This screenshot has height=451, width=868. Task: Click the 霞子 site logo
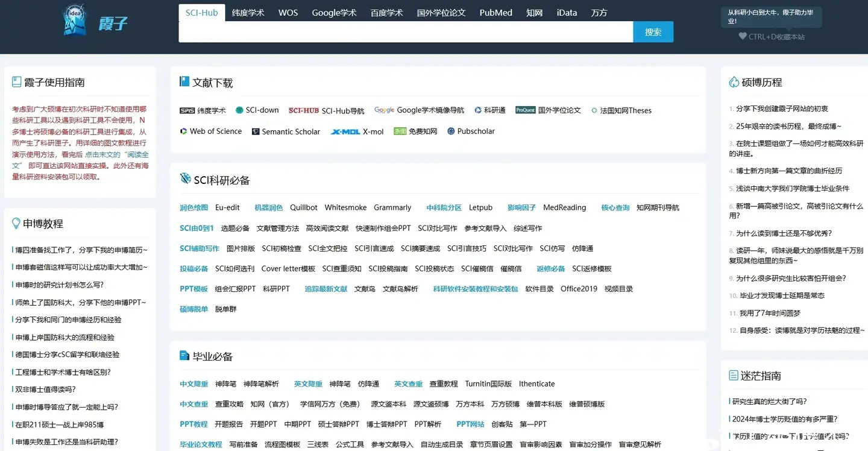click(95, 20)
